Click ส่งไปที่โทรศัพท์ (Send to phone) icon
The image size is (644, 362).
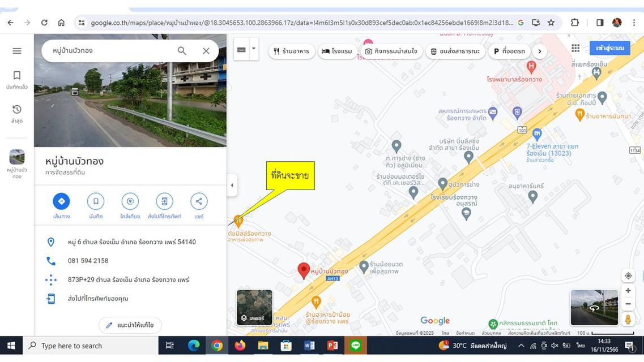click(x=164, y=201)
